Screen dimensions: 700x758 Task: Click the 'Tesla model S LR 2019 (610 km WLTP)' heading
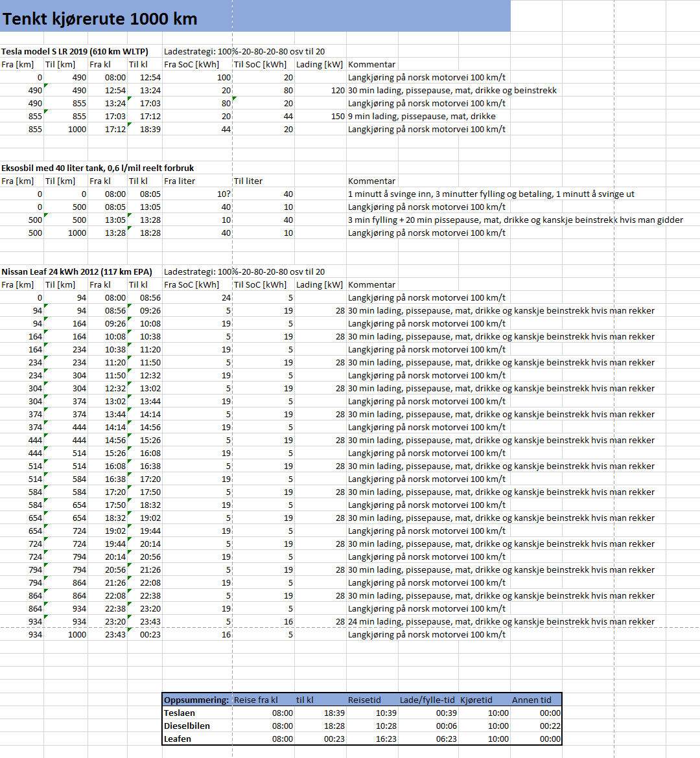coord(75,52)
